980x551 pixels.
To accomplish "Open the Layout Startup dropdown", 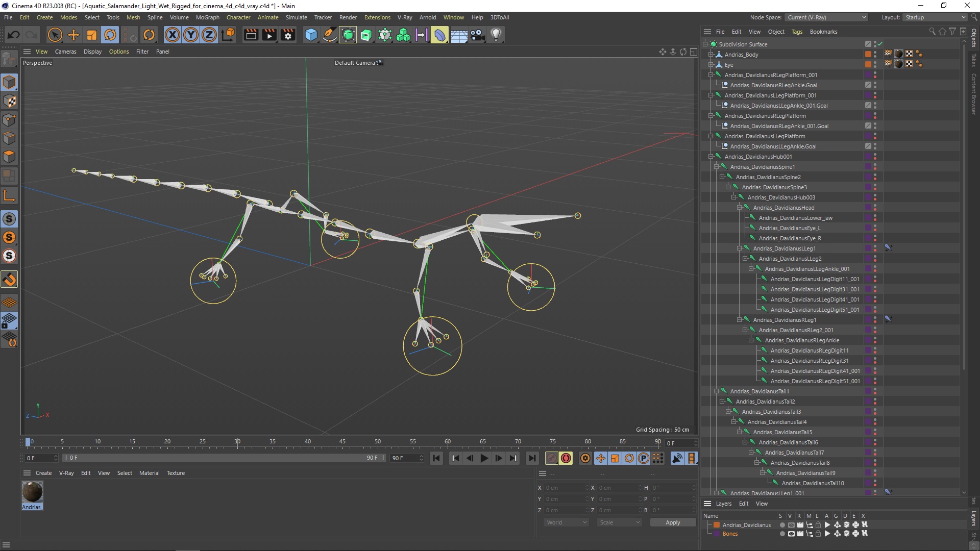I will (935, 17).
